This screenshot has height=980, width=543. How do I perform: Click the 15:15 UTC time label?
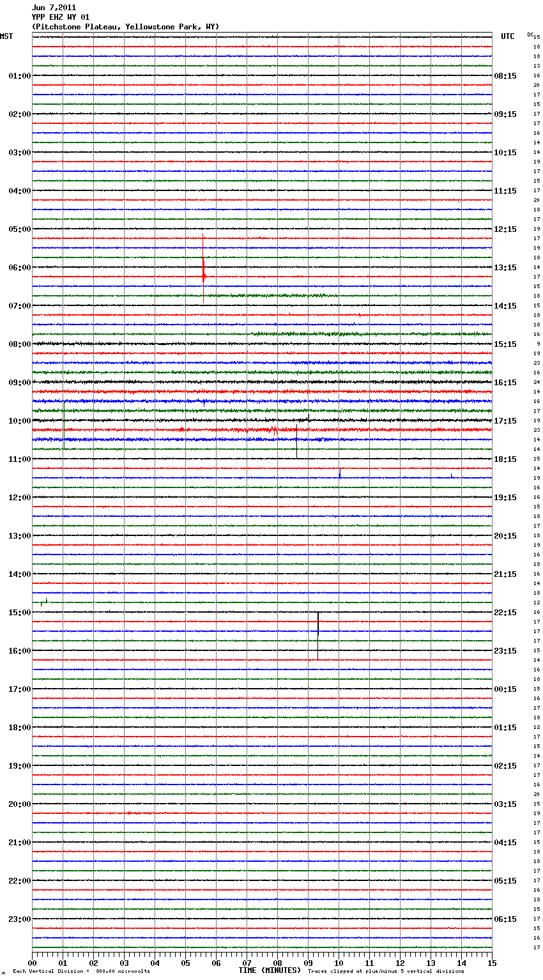505,344
